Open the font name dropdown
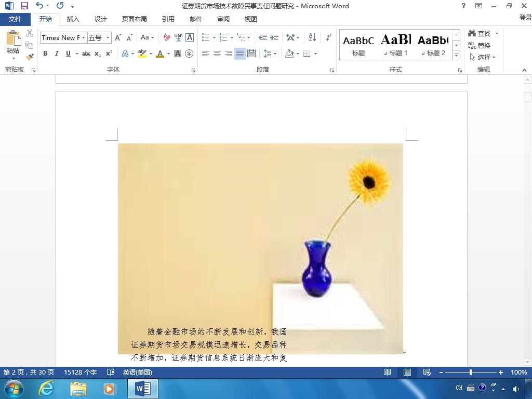Viewport: 532px width, 399px height. pyautogui.click(x=84, y=37)
